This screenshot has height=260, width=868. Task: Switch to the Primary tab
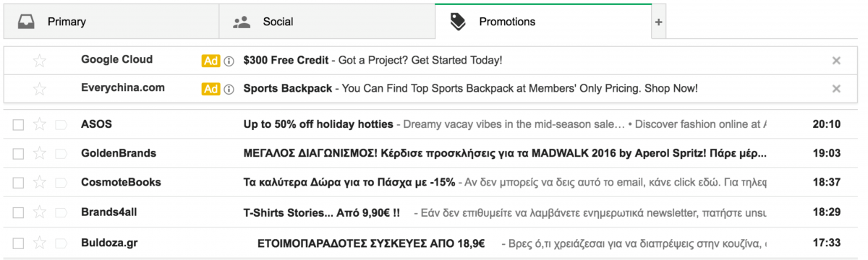(x=111, y=22)
